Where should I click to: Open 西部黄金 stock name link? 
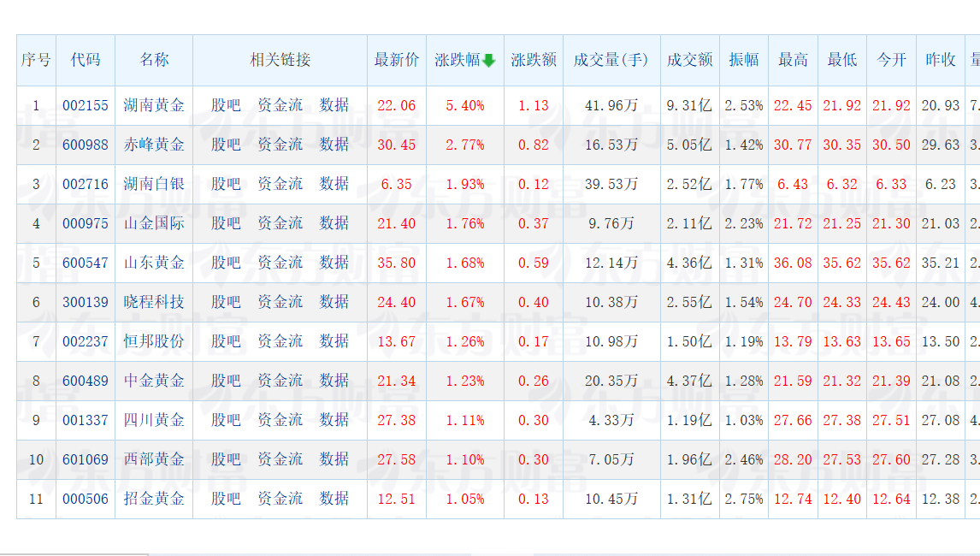154,459
